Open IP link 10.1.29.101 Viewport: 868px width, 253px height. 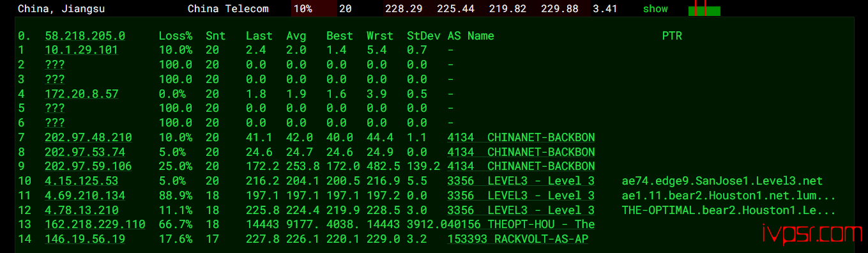81,50
